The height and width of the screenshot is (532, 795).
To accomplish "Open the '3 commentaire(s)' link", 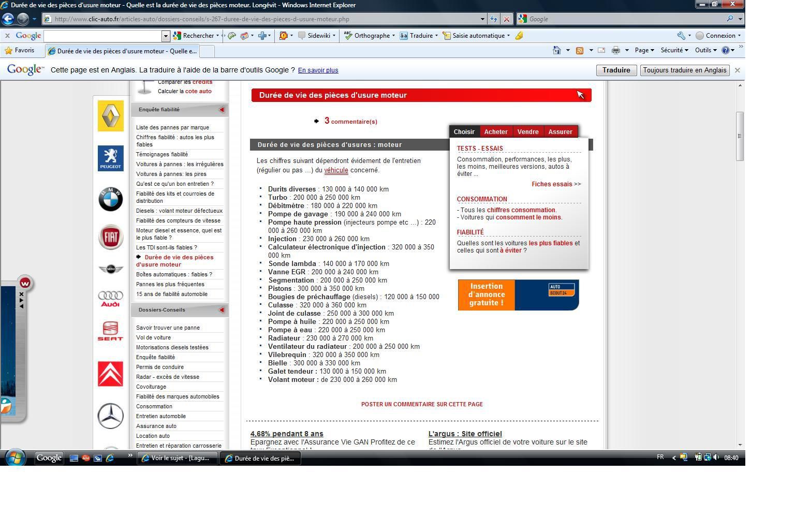I will pyautogui.click(x=350, y=121).
